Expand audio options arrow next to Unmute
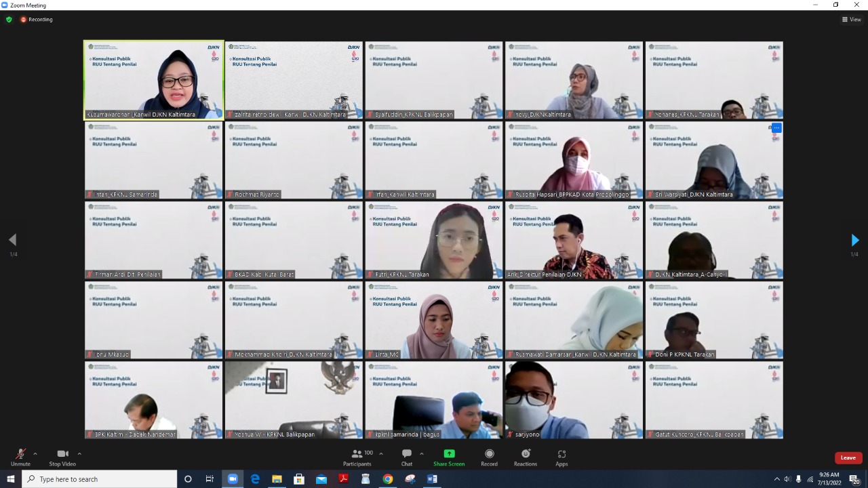Viewport: 868px width, 488px height. 35,454
